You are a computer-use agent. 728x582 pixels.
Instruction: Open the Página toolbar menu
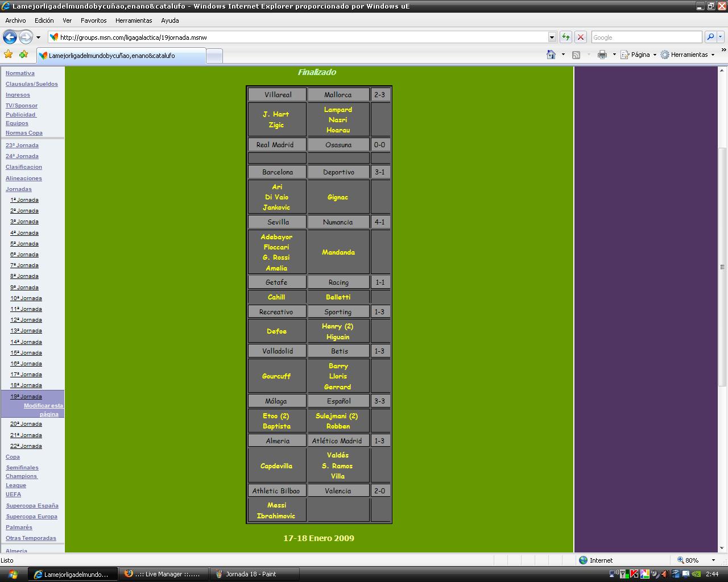(x=638, y=55)
